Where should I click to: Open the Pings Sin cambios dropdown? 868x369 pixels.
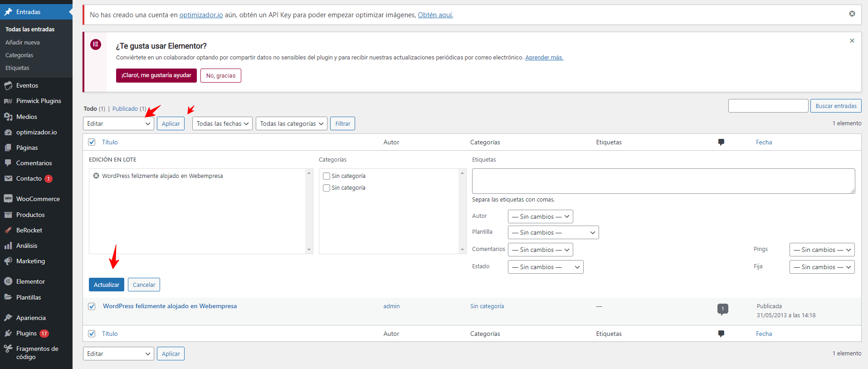pos(822,250)
